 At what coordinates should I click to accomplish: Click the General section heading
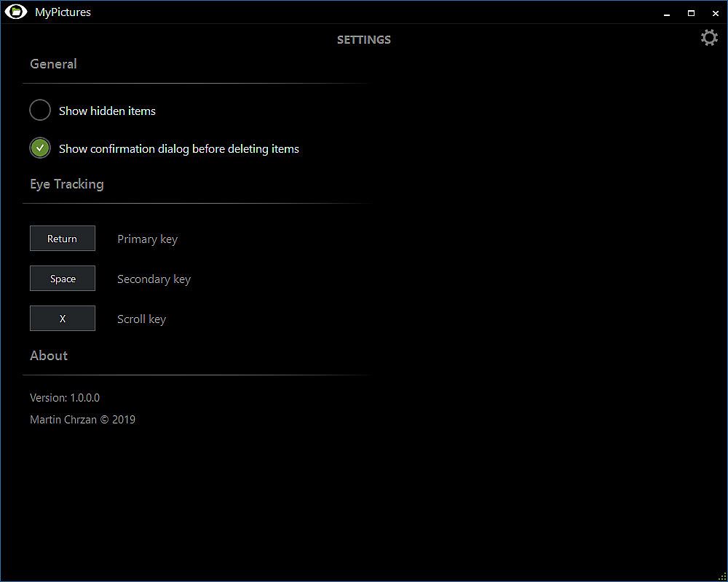coord(53,64)
